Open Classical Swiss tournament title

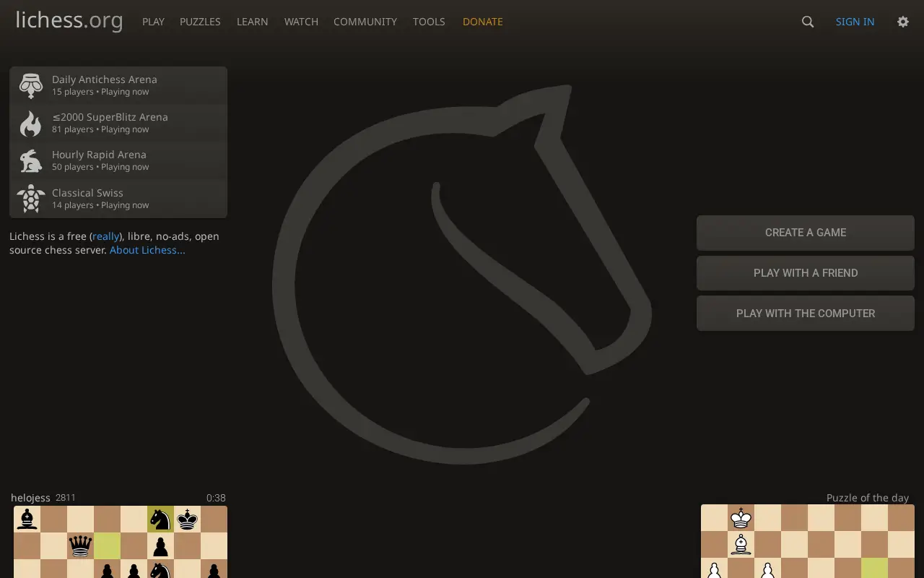(87, 193)
